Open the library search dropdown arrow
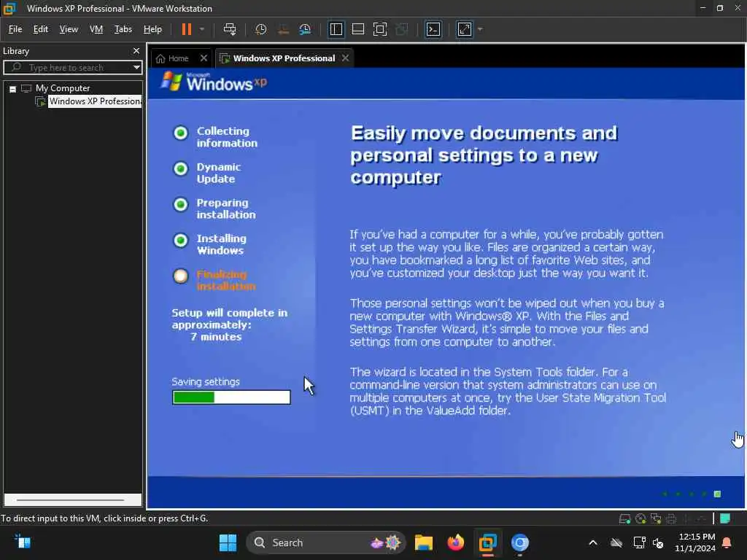Image resolution: width=747 pixels, height=560 pixels. pyautogui.click(x=136, y=67)
